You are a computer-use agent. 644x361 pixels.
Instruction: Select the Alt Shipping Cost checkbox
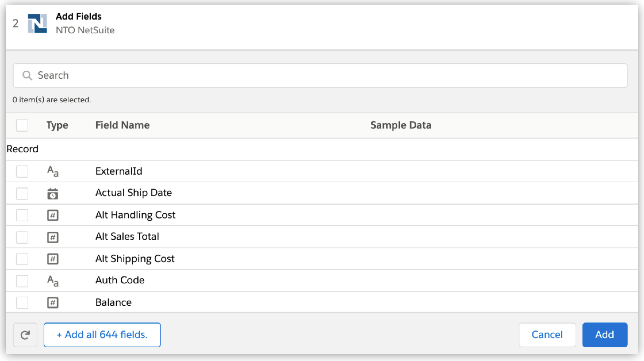22,259
